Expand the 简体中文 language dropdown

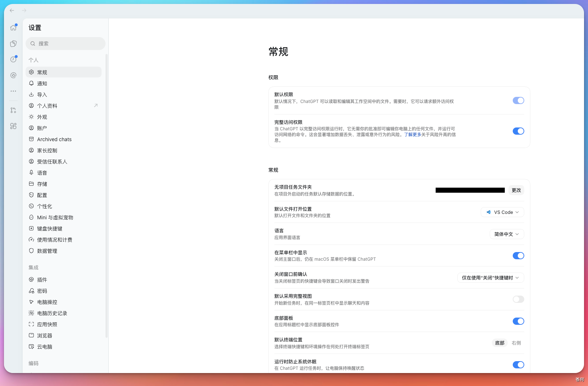click(507, 234)
